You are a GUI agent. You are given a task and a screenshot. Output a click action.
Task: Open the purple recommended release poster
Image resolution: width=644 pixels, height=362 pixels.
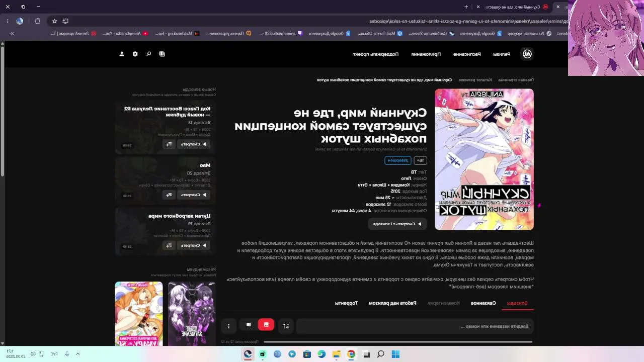pyautogui.click(x=192, y=314)
